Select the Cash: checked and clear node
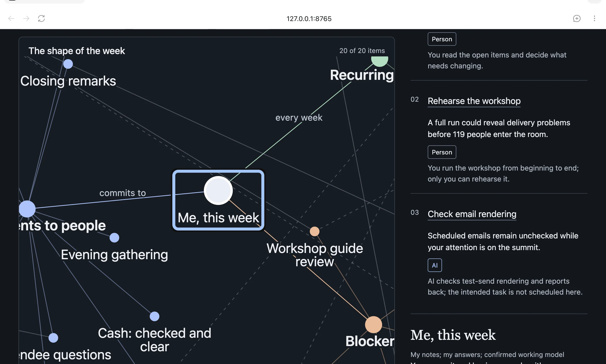The width and height of the screenshot is (606, 364). tap(154, 316)
